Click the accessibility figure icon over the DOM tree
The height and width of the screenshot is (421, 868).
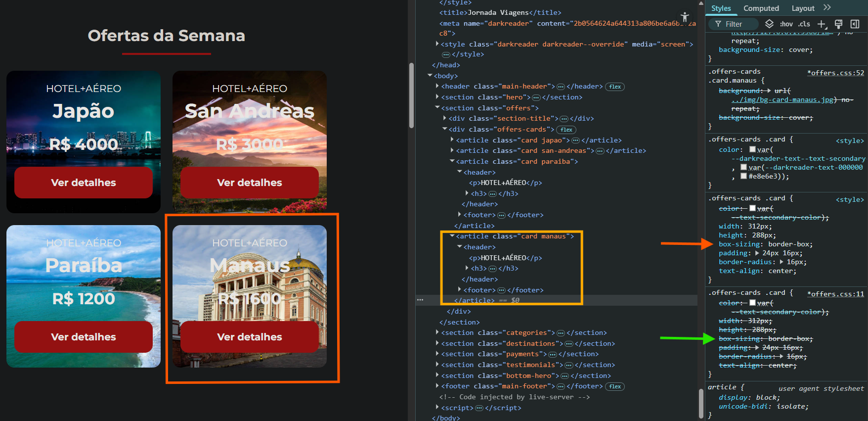685,17
